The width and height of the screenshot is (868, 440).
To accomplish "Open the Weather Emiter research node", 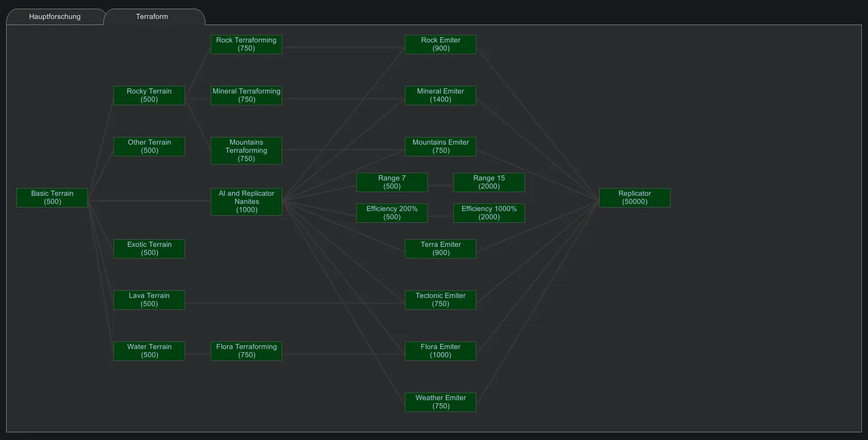I will coord(441,402).
